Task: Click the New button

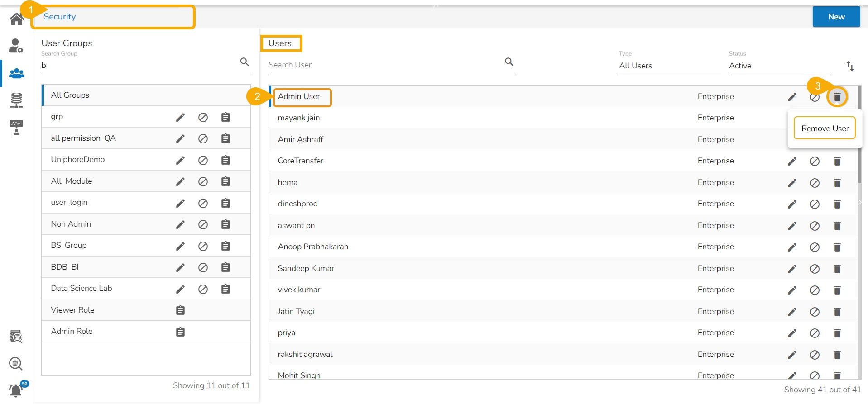Action: click(x=836, y=17)
